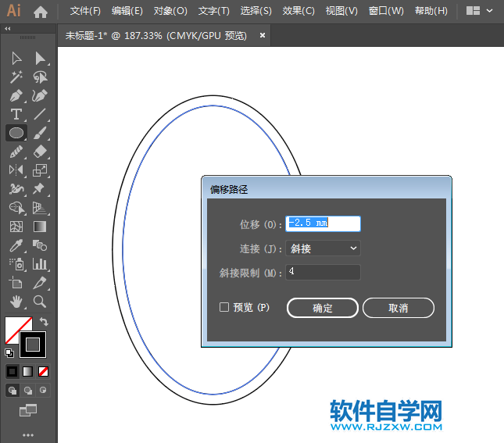The image size is (504, 443).
Task: Select the Scale tool
Action: click(40, 170)
